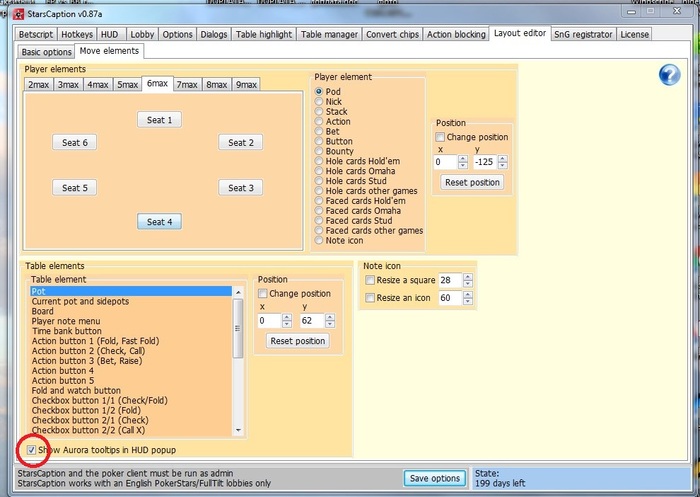Screen dimensions: 700x497
Task: Increase the player element x position spinner
Action: pos(462,157)
